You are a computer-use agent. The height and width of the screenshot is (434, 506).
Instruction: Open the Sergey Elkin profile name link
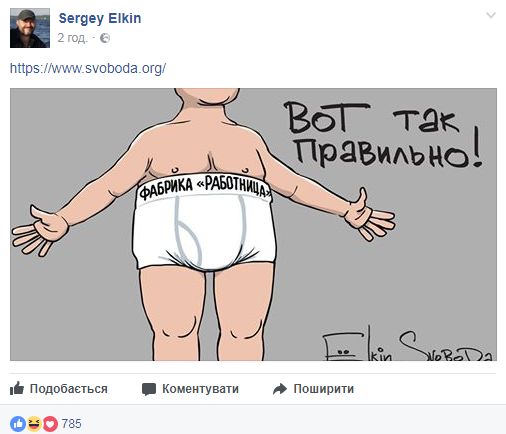pos(100,18)
